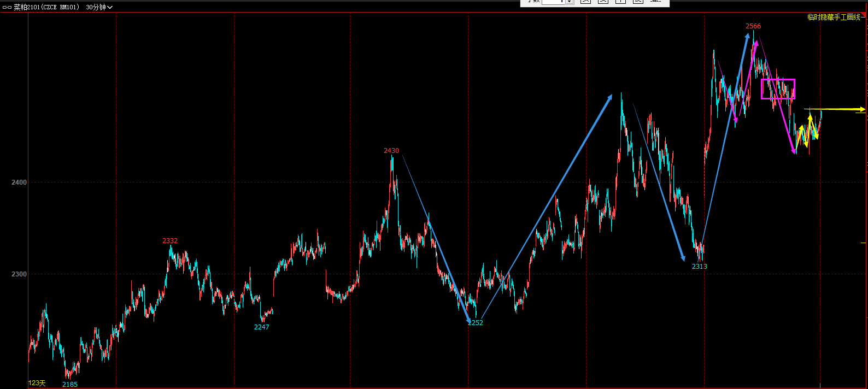Click the 123天 day count label

coord(37,383)
